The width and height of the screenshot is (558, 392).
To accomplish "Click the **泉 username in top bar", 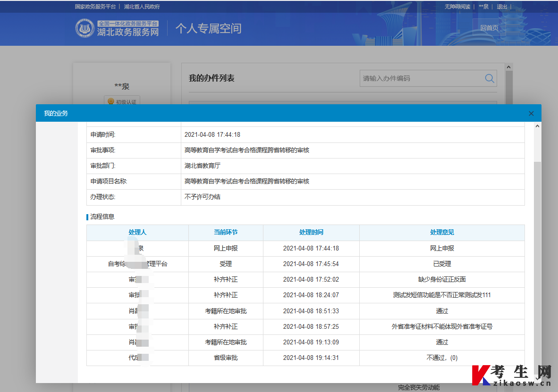I will tap(483, 7).
